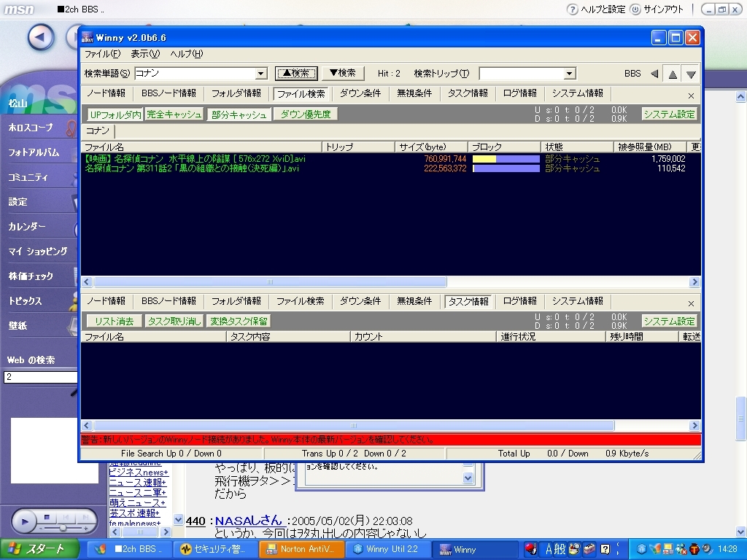The height and width of the screenshot is (560, 747).
Task: Toggle the ダウン優先度 button
Action: [x=306, y=114]
